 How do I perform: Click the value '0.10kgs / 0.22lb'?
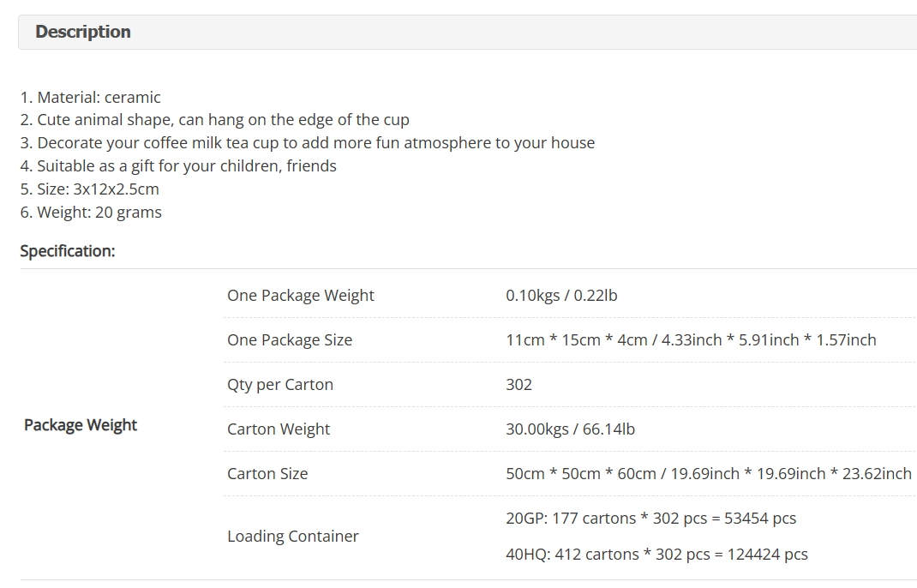561,296
